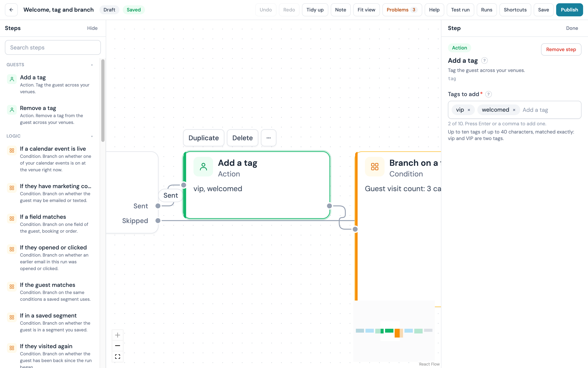The width and height of the screenshot is (588, 368).
Task: Click the Remove a tag step icon
Action: tap(12, 110)
